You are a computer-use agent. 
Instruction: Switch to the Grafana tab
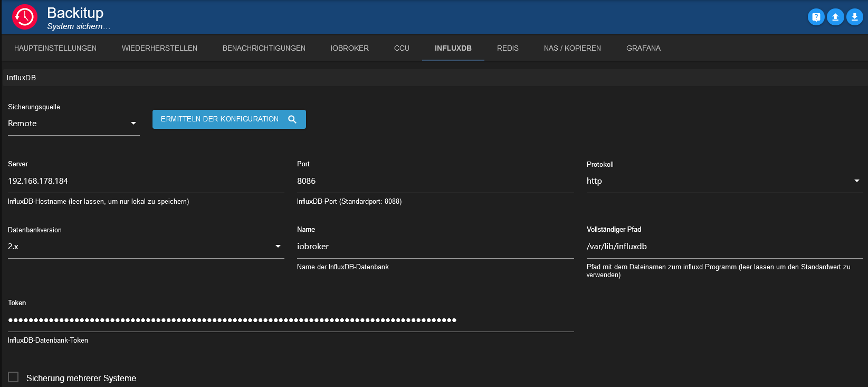[x=643, y=48]
